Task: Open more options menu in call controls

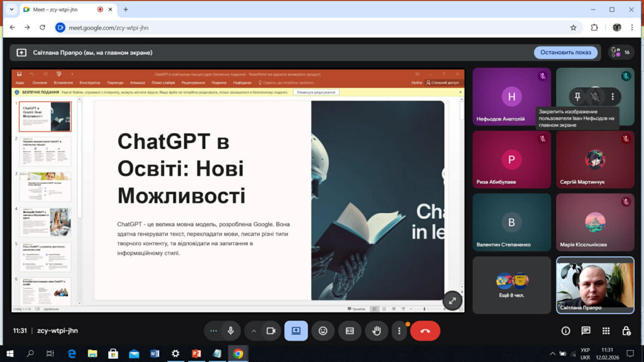Action: click(399, 331)
